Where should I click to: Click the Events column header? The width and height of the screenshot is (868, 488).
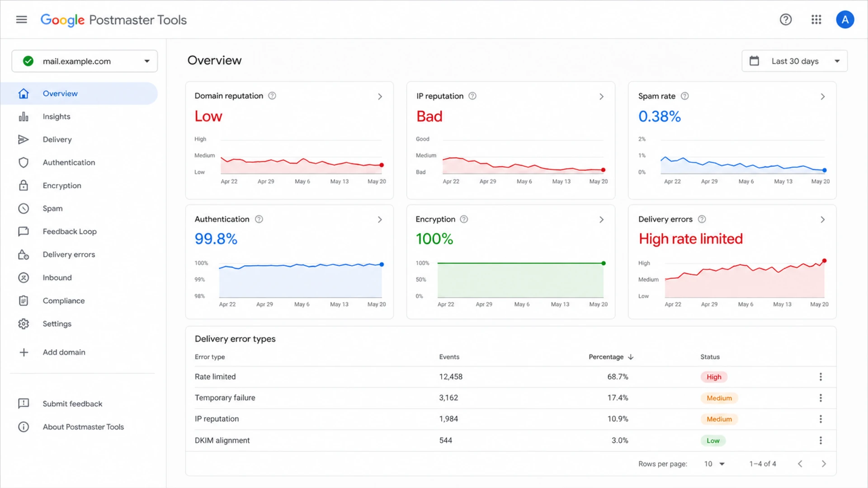pyautogui.click(x=449, y=357)
